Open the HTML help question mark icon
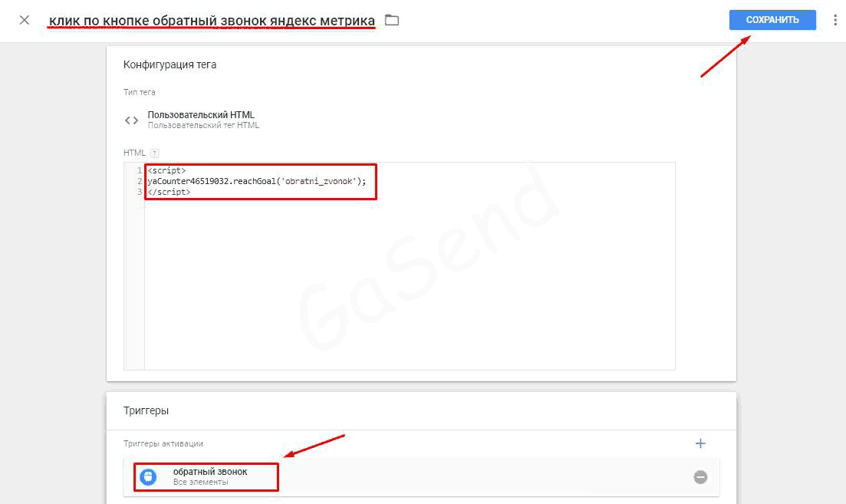The height and width of the screenshot is (504, 846). pos(155,153)
